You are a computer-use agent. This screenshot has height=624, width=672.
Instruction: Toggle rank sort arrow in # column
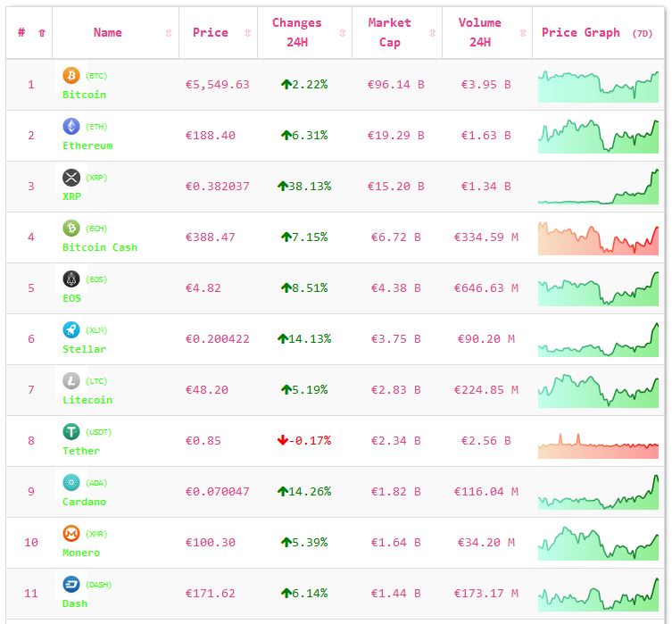point(41,33)
